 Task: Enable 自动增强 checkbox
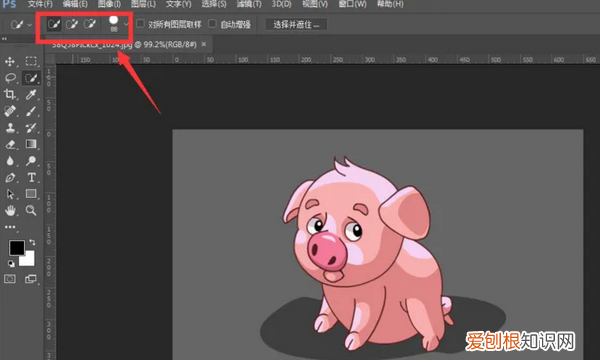point(212,24)
